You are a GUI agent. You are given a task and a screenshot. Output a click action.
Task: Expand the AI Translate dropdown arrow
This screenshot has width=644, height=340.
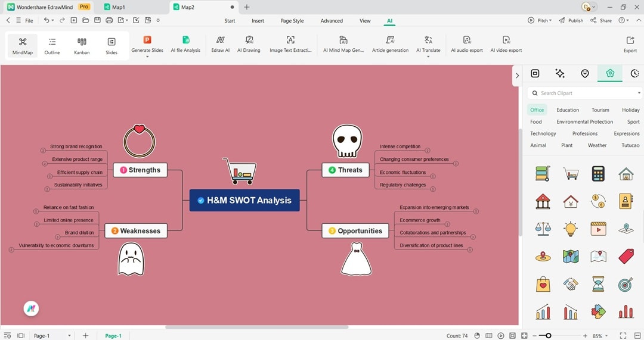click(428, 57)
